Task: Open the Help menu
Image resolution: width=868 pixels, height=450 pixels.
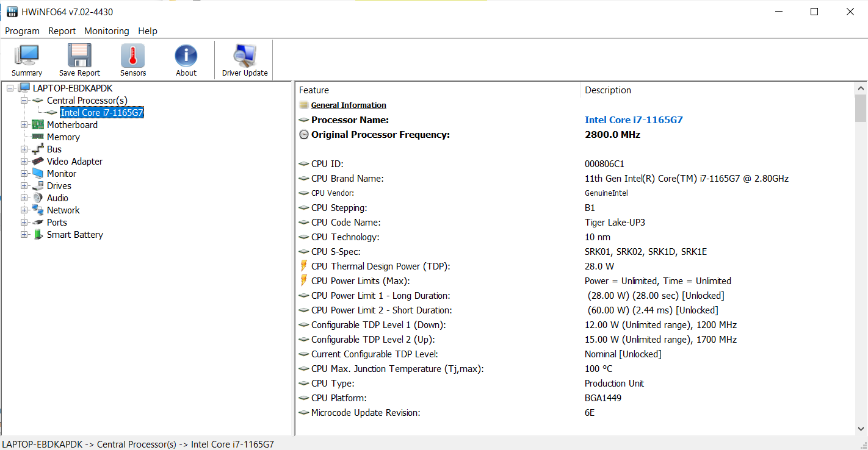Action: 148,31
